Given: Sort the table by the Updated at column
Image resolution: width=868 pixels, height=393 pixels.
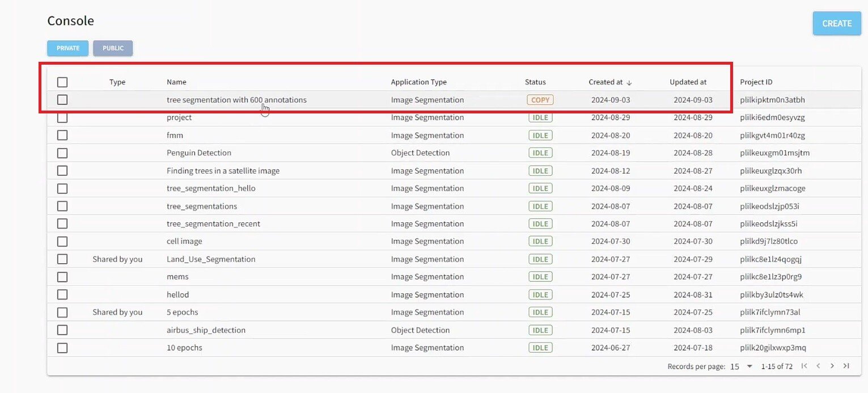Looking at the screenshot, I should pyautogui.click(x=688, y=82).
